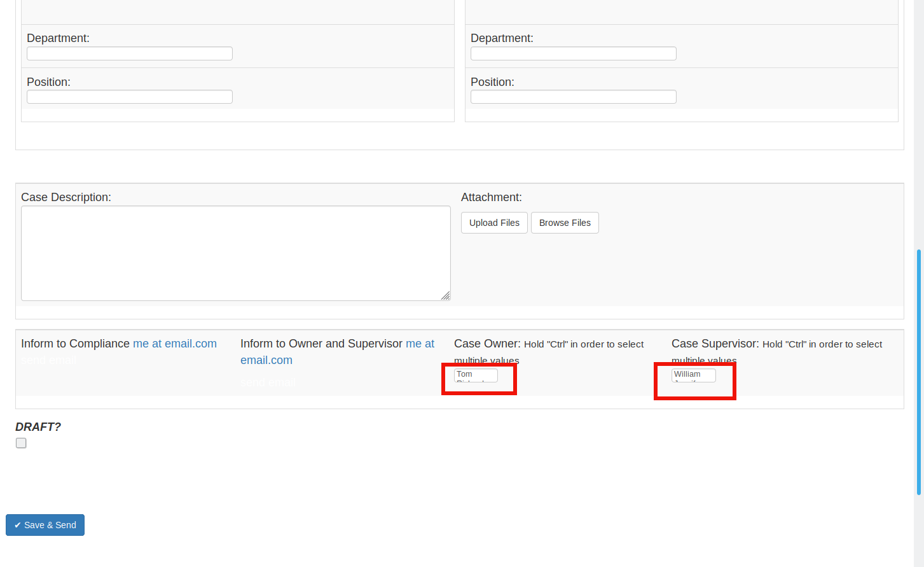Open the Browse Files button

[565, 223]
